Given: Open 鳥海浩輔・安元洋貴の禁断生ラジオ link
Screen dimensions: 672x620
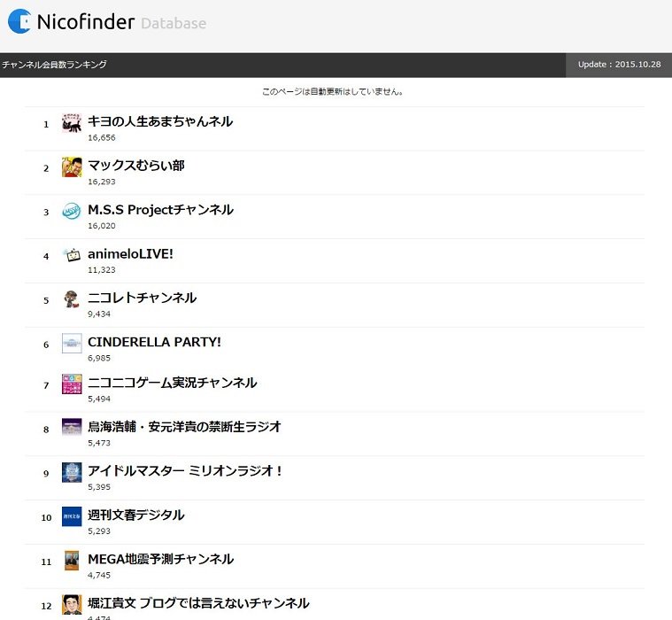Looking at the screenshot, I should click(x=185, y=427).
